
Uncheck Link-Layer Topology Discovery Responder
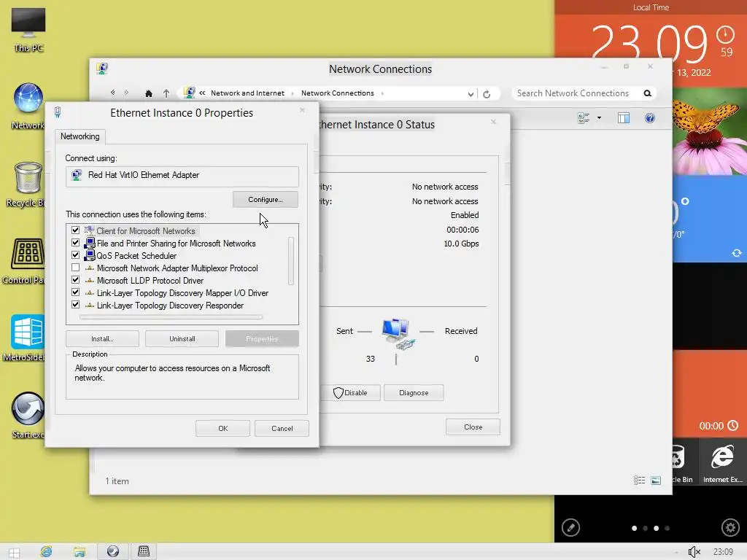(75, 304)
